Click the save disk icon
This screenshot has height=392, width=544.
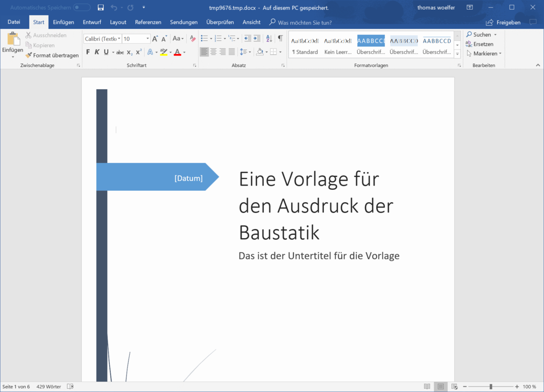(101, 8)
